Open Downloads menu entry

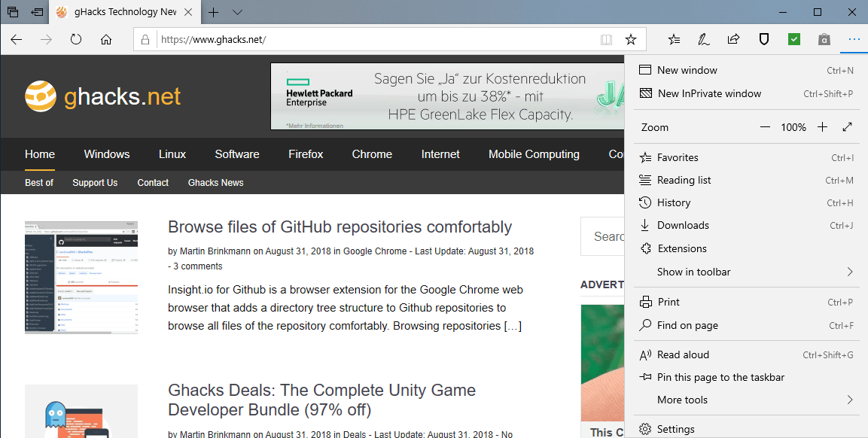746,225
